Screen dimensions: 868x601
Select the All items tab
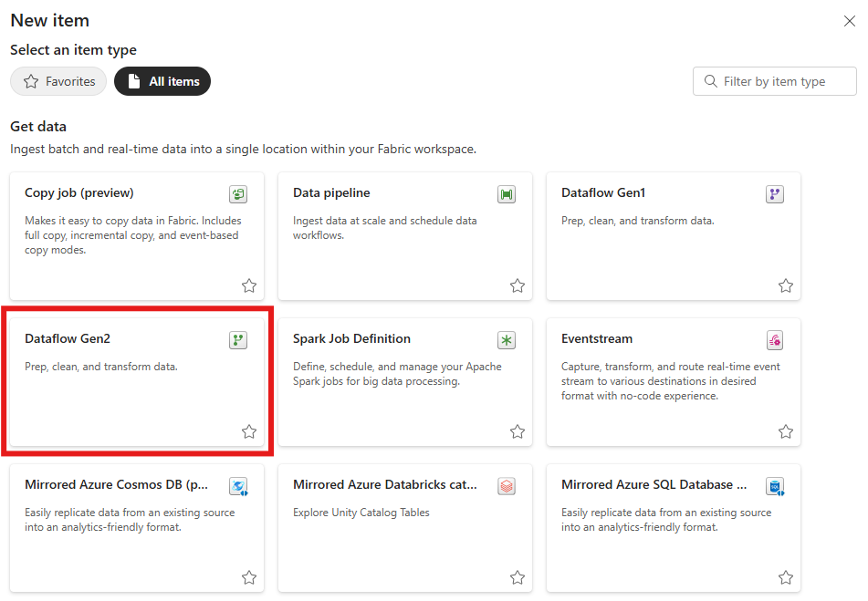point(162,81)
